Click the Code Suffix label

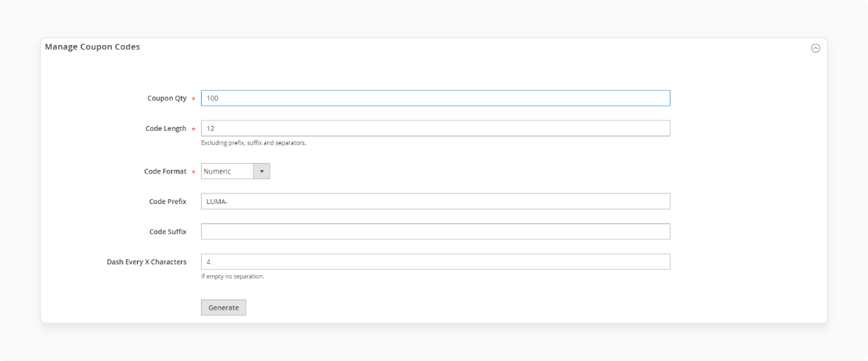[x=168, y=232]
